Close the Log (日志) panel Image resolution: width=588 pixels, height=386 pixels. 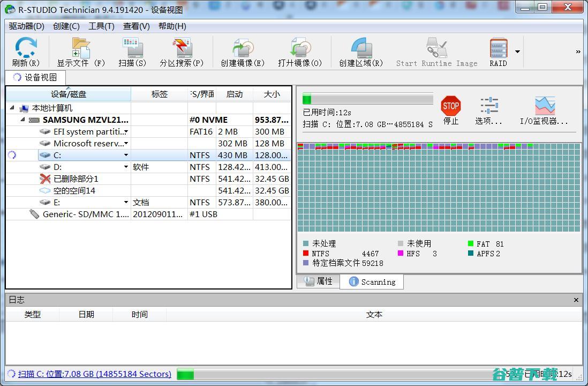[576, 300]
